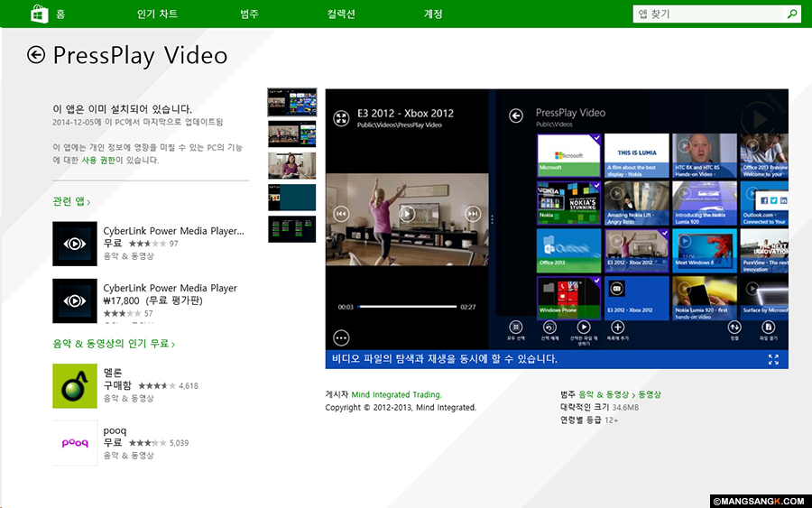This screenshot has width=812, height=508.
Task: Open the paid CyberLink Power Media Player ₩17,800 icon
Action: pos(75,300)
